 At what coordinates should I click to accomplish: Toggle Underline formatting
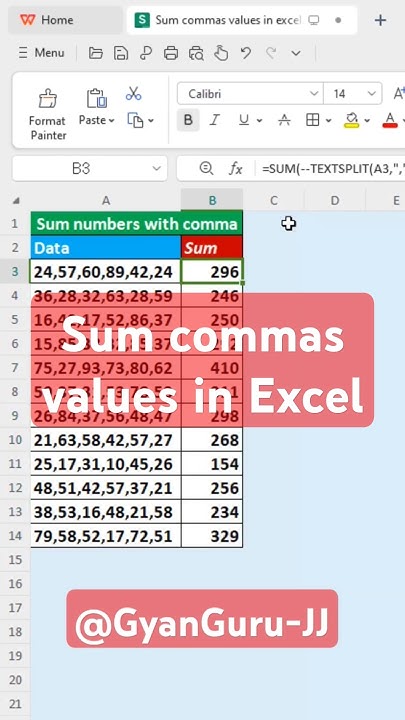pyautogui.click(x=244, y=120)
